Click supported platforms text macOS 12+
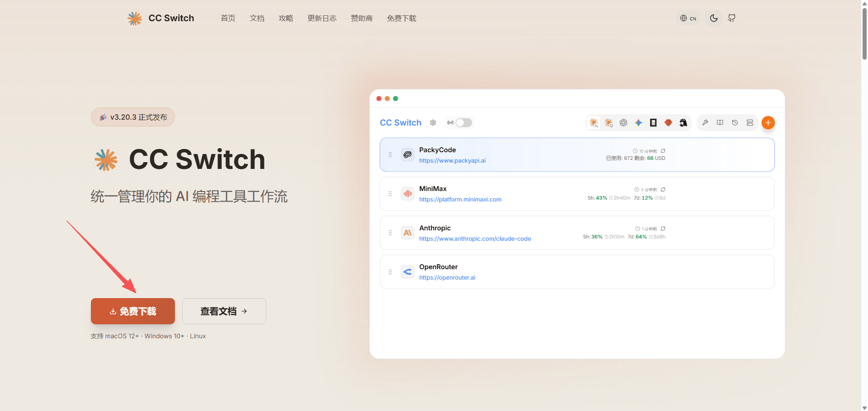Viewport: 868px width, 411px height. pos(122,336)
